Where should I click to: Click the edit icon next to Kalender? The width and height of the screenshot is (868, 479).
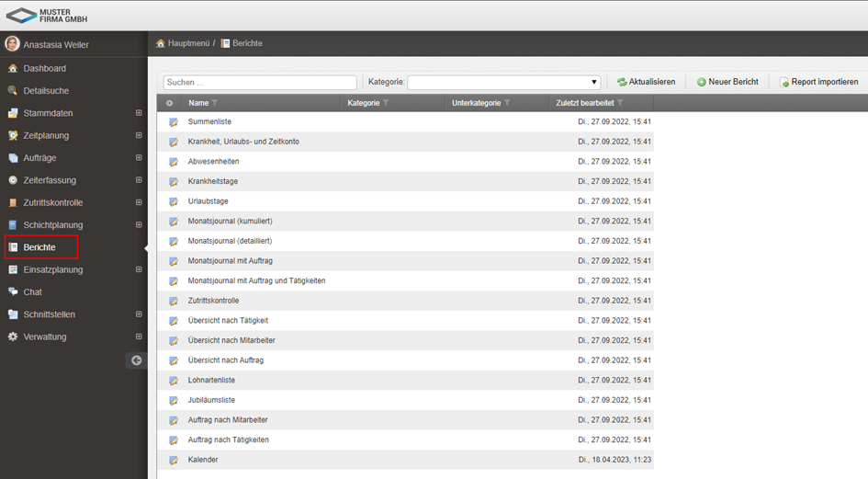pos(173,460)
